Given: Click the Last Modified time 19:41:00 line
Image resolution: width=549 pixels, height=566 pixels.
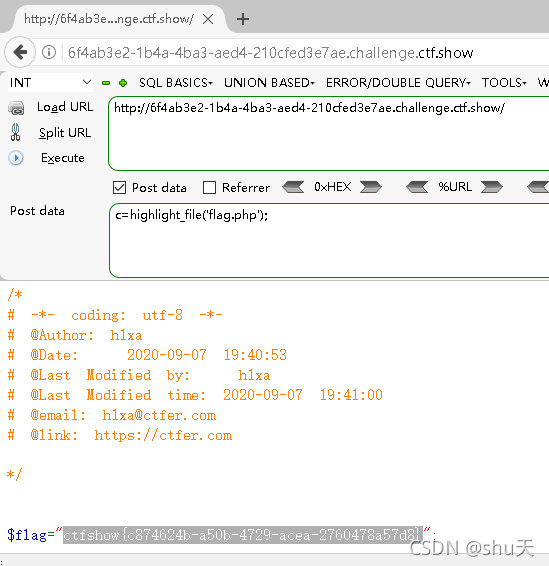Looking at the screenshot, I should (x=195, y=395).
